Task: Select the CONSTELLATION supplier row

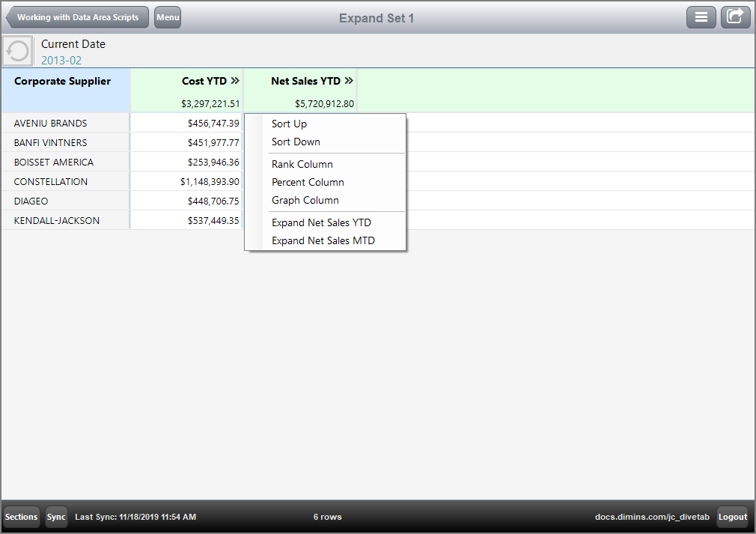Action: [50, 181]
